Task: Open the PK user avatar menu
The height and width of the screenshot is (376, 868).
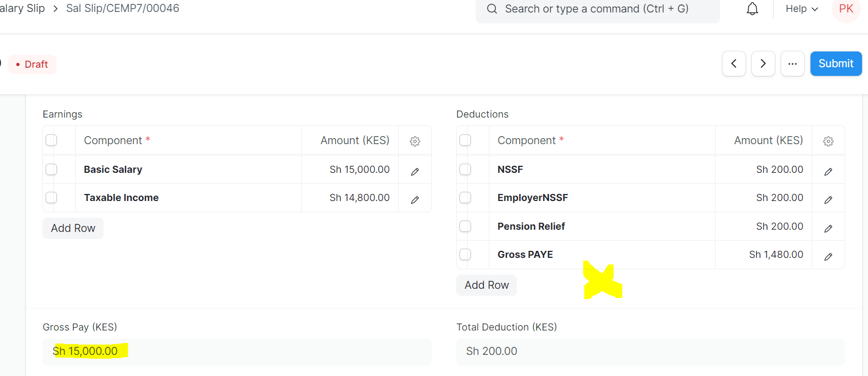Action: point(846,9)
